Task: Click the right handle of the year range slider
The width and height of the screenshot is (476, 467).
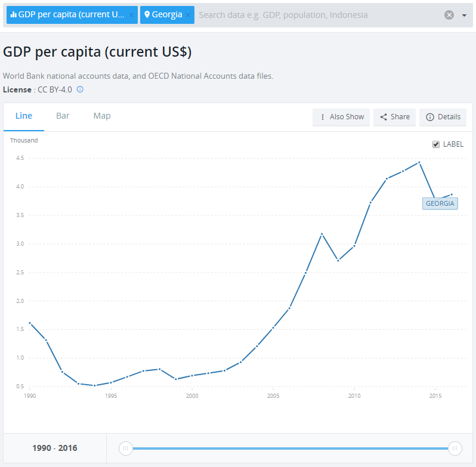Action: (455, 448)
